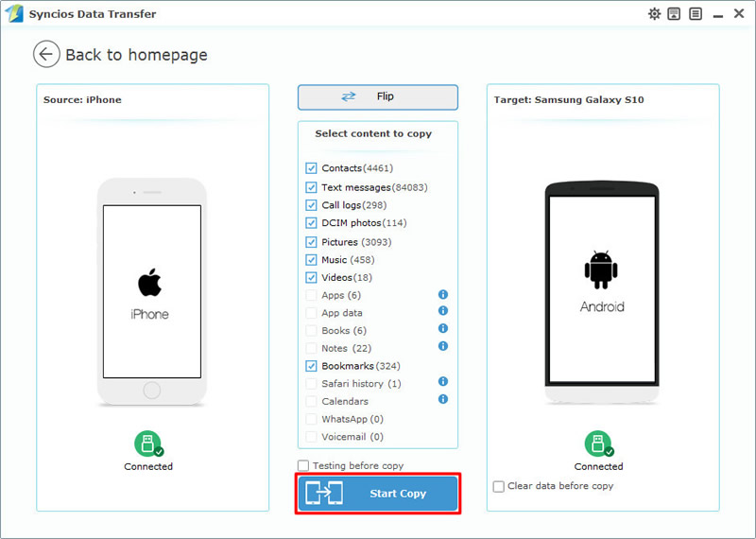Click the Source: iPhone heading
Screen dimensions: 756x539
coord(82,100)
